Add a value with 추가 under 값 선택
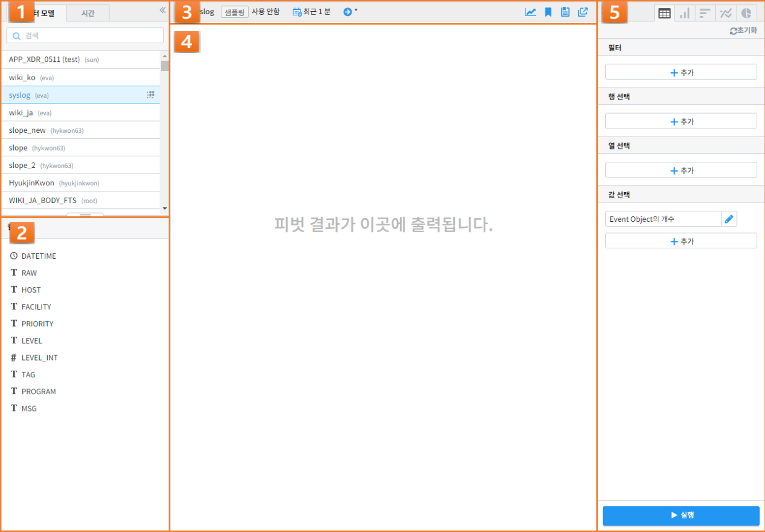Viewport: 765px width, 532px height. click(681, 241)
